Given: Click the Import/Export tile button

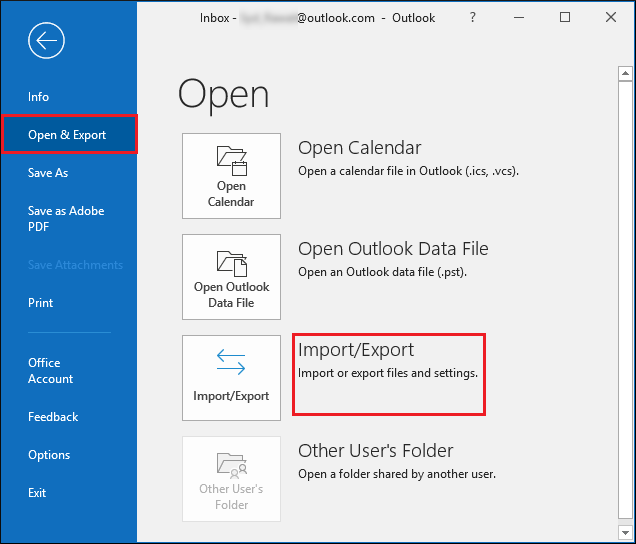Looking at the screenshot, I should pyautogui.click(x=231, y=378).
